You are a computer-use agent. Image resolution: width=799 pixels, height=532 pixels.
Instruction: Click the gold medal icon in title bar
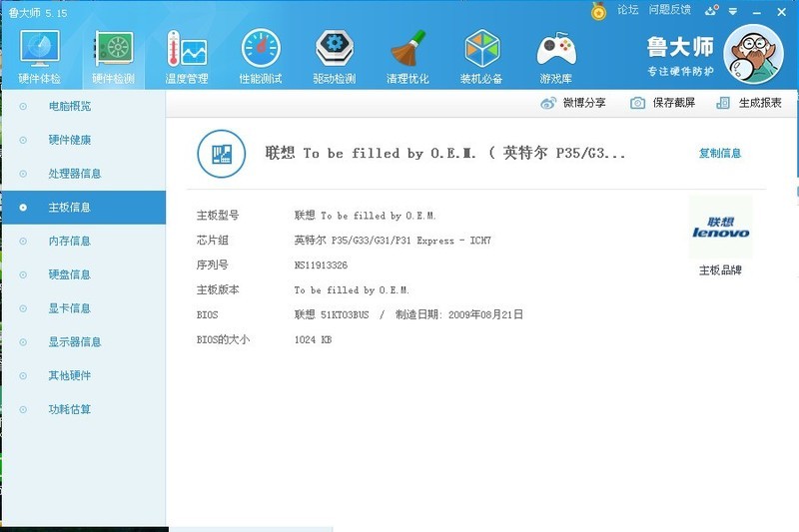598,11
